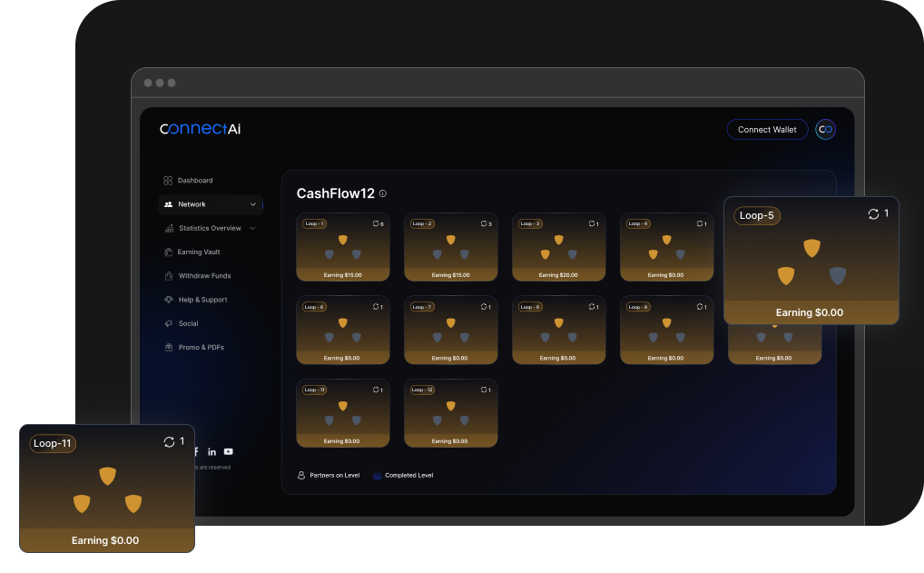Screen dimensions: 924x573
Task: Click the ConnectAi logo
Action: point(201,129)
